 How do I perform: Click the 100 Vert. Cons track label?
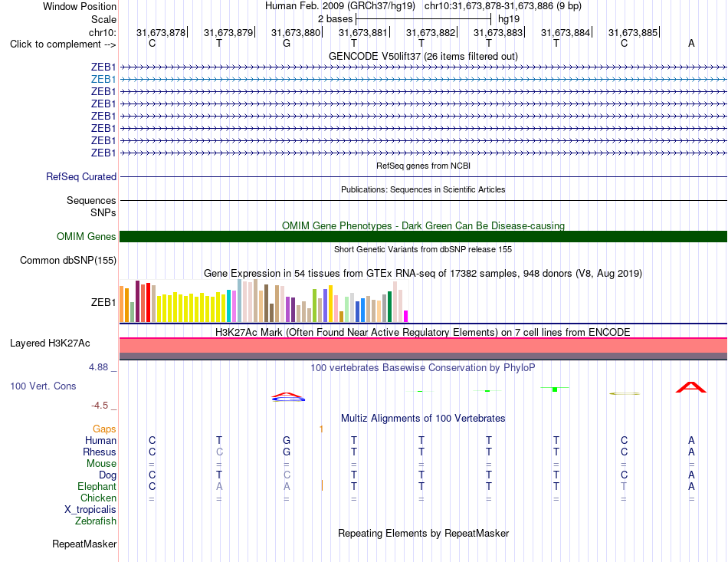tap(43, 386)
